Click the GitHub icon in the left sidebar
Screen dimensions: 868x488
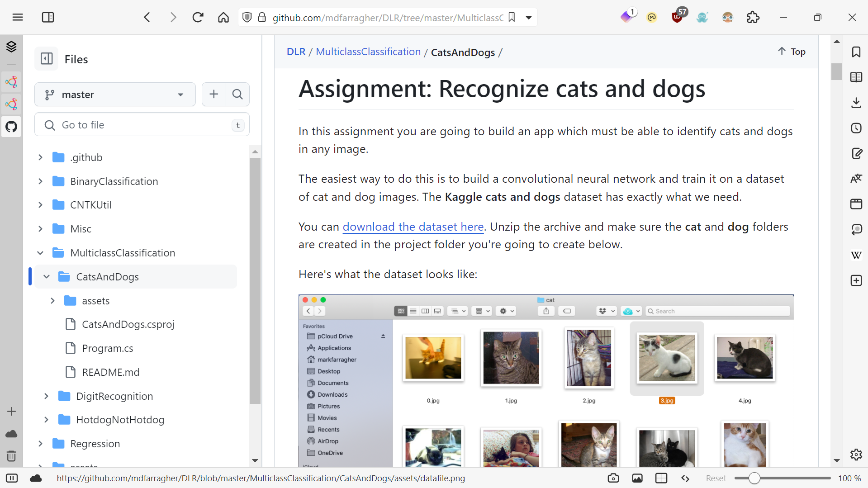click(11, 127)
